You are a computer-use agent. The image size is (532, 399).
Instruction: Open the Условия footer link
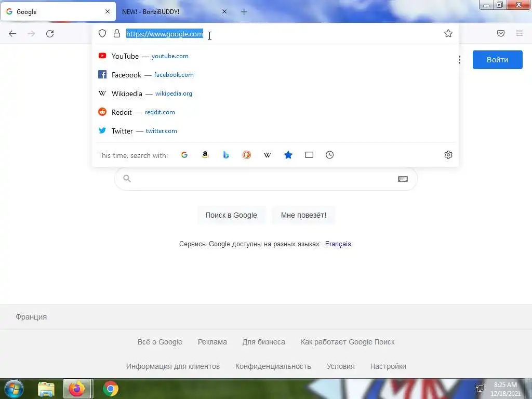click(341, 366)
